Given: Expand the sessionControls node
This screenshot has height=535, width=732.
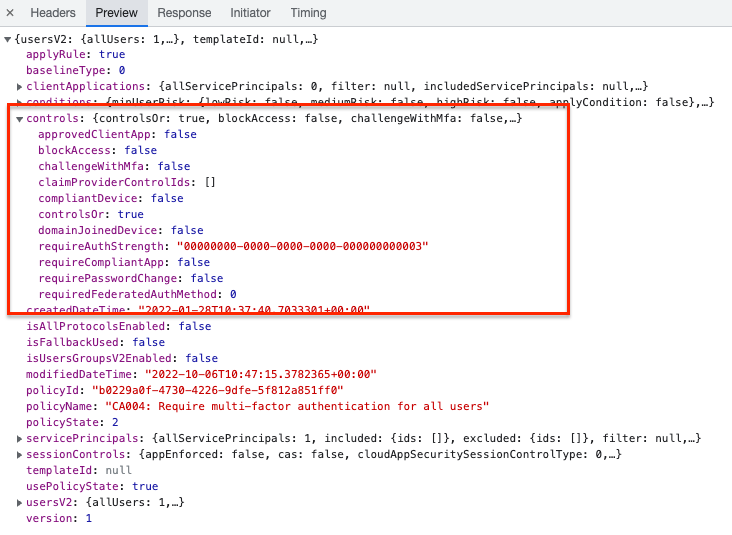Looking at the screenshot, I should click(20, 454).
